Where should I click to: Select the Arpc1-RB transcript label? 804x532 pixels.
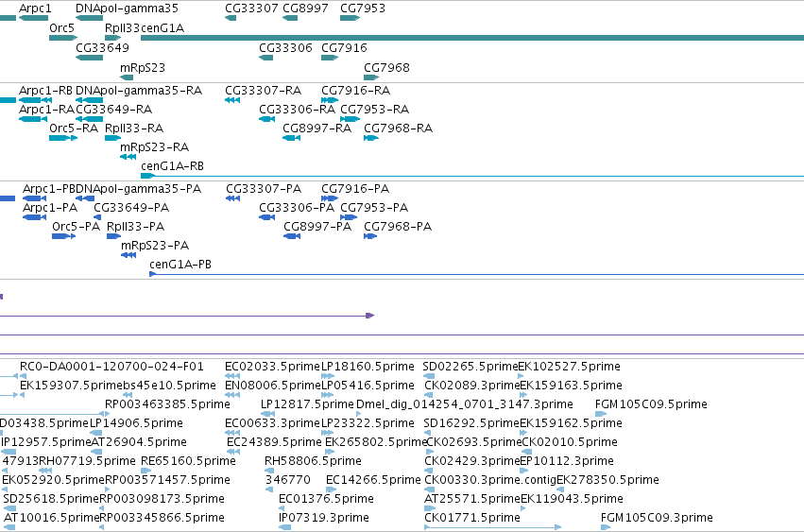pyautogui.click(x=45, y=91)
